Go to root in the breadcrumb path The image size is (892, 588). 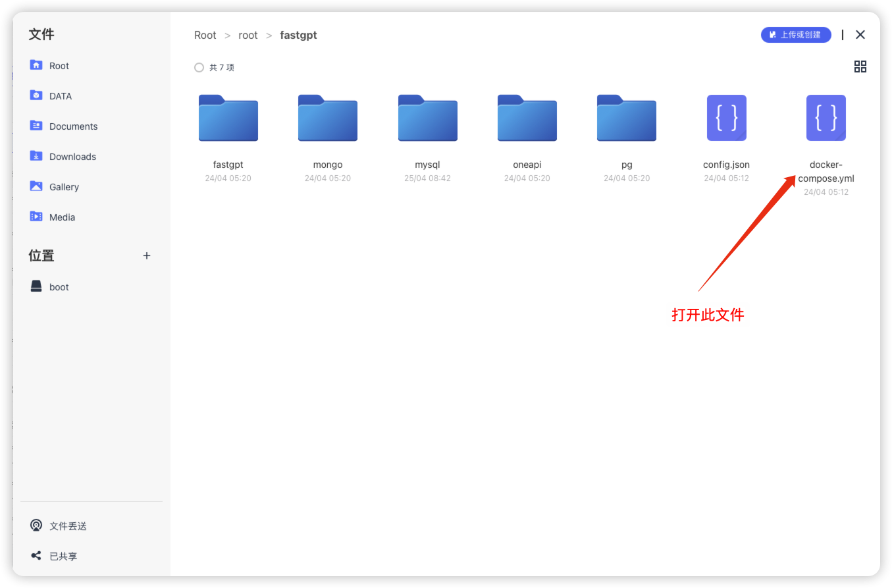coord(248,35)
